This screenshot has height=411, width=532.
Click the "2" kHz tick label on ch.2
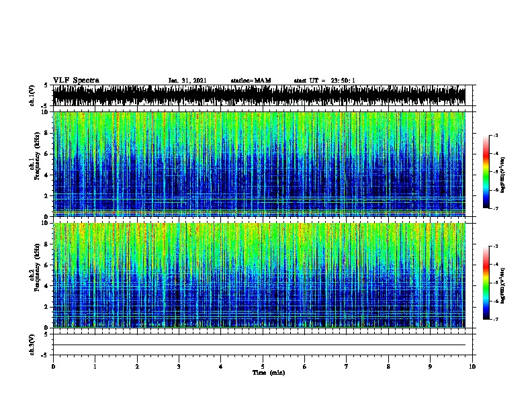[46, 307]
